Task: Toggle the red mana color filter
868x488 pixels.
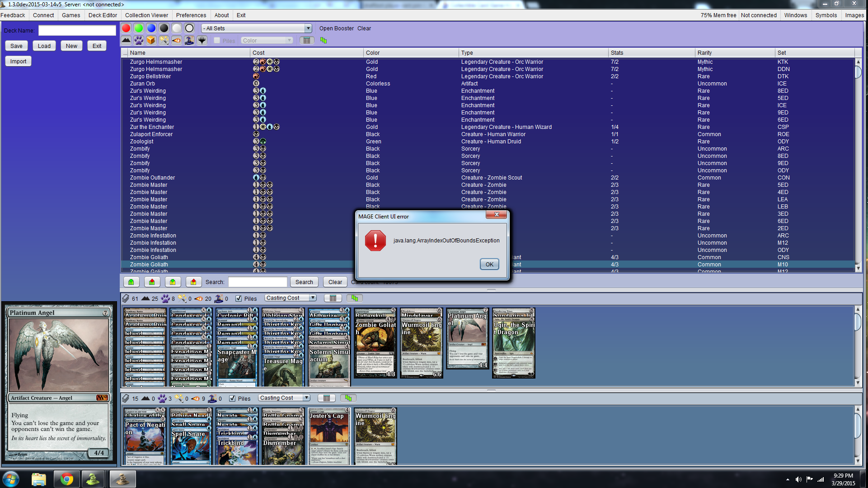Action: [126, 28]
